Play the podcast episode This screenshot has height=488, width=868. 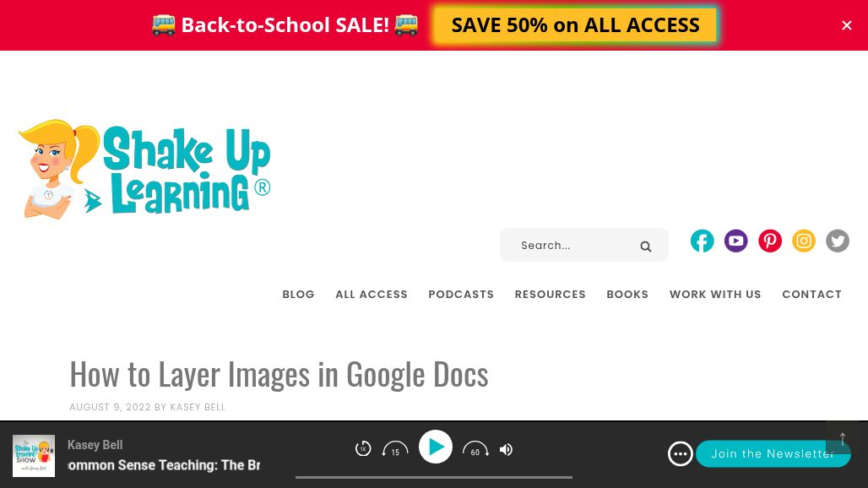click(436, 447)
